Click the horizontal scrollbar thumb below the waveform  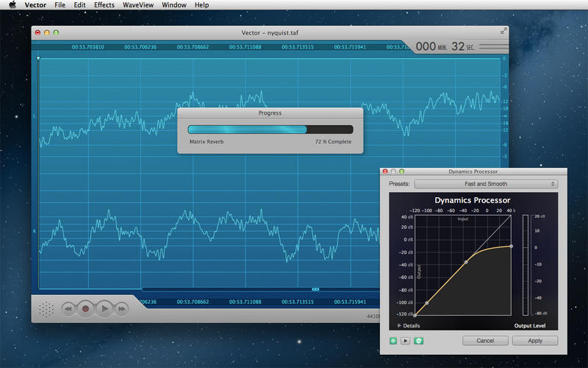(315, 289)
